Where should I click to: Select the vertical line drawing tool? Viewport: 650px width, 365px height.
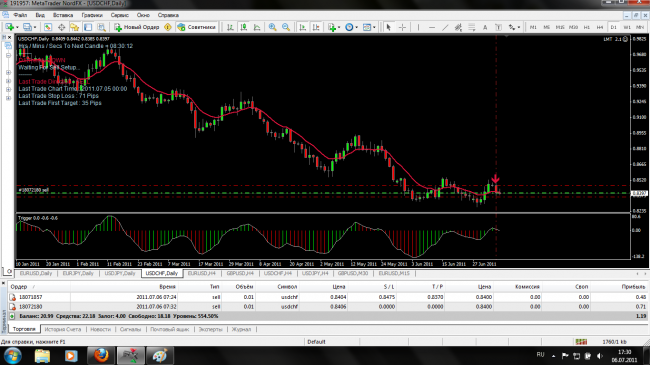pos(418,27)
